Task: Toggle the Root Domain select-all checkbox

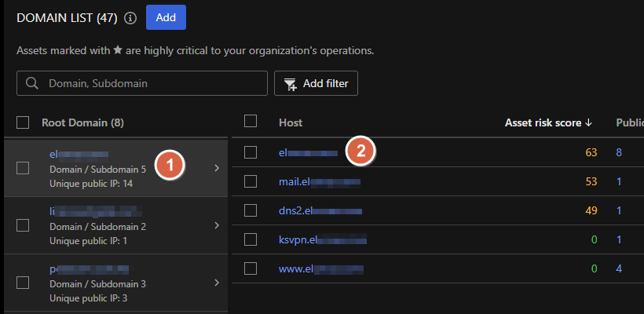Action: tap(23, 122)
